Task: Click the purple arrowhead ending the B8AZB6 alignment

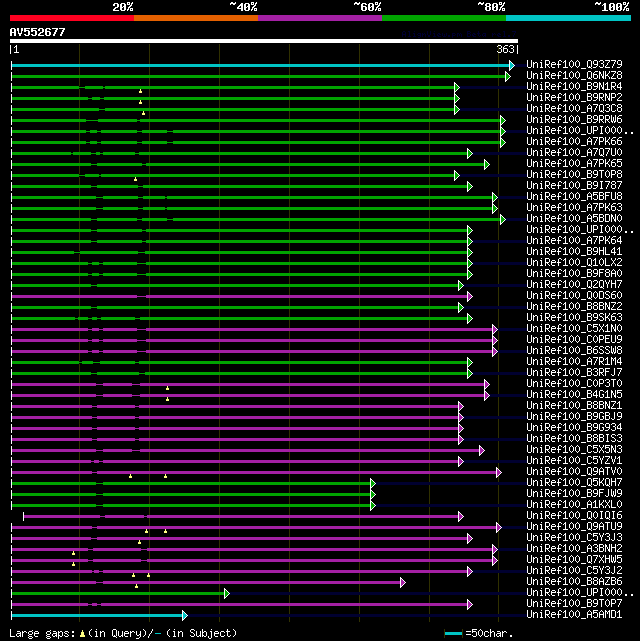Action: point(403,583)
